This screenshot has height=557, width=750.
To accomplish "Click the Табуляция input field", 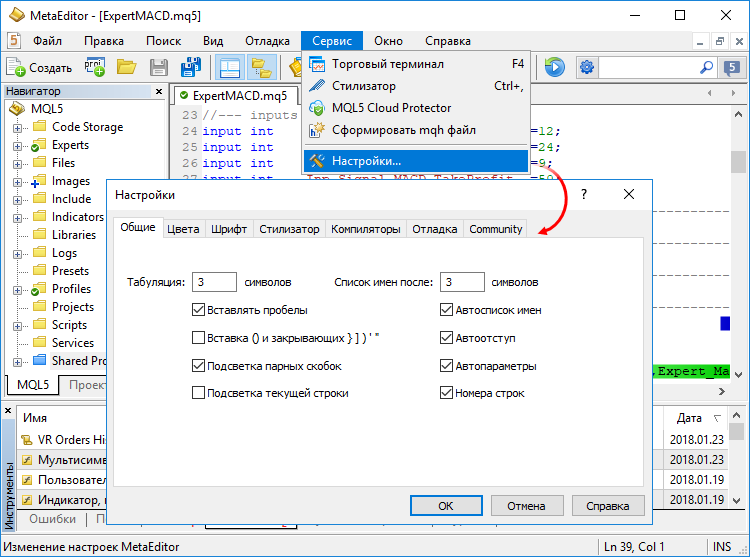I will [214, 282].
